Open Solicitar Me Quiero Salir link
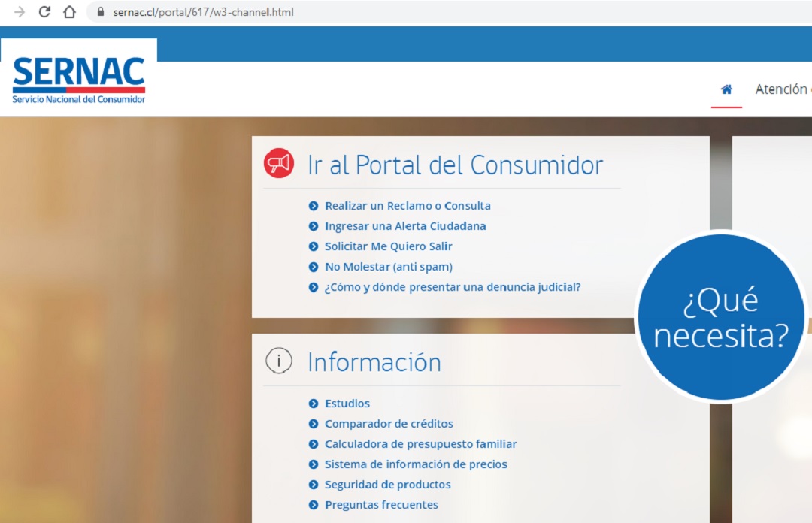The width and height of the screenshot is (812, 523). point(389,246)
